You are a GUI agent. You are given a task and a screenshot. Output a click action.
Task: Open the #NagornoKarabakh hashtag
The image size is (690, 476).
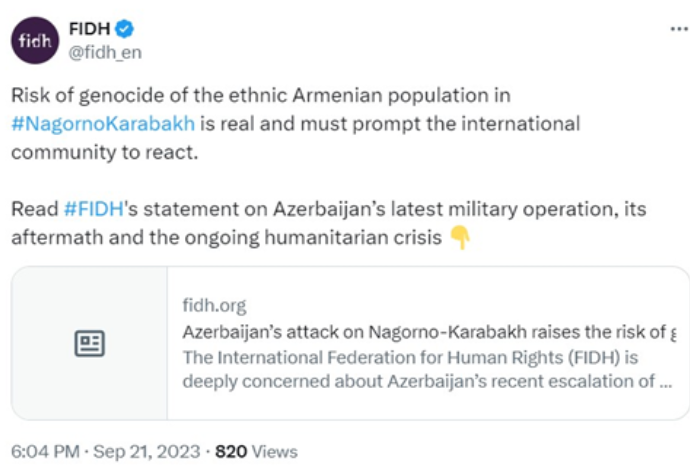[103, 124]
